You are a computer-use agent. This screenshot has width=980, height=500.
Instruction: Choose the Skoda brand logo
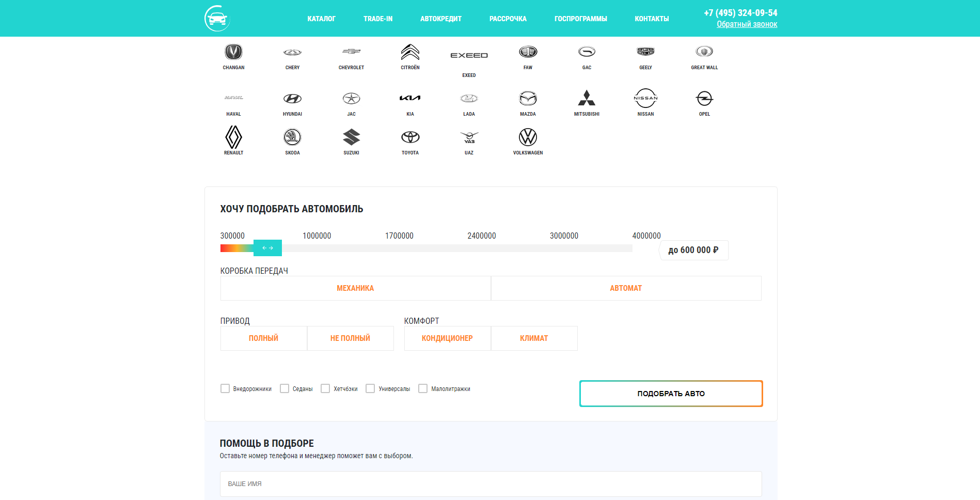(292, 137)
